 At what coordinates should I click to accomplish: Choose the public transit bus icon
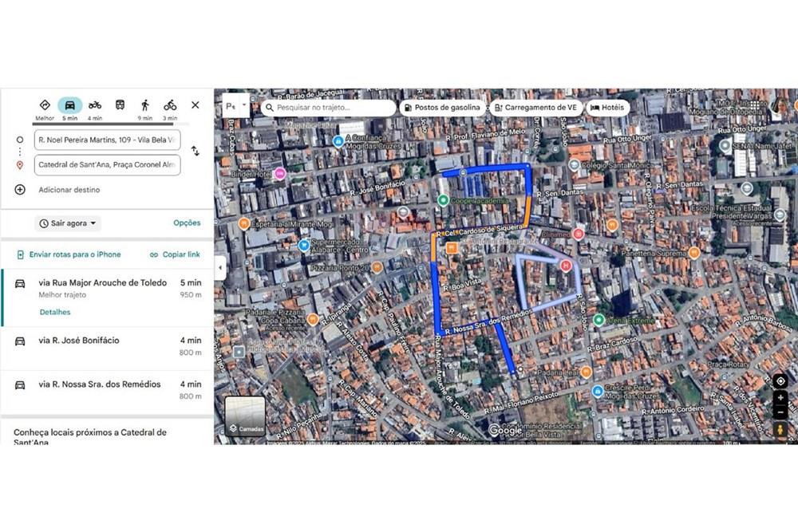120,105
